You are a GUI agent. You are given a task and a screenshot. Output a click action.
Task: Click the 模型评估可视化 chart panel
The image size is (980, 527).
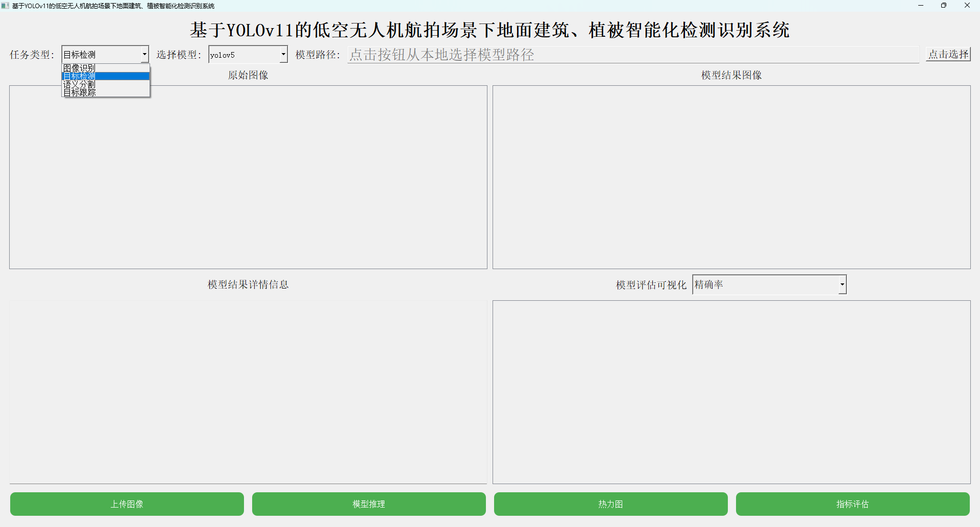click(x=731, y=392)
